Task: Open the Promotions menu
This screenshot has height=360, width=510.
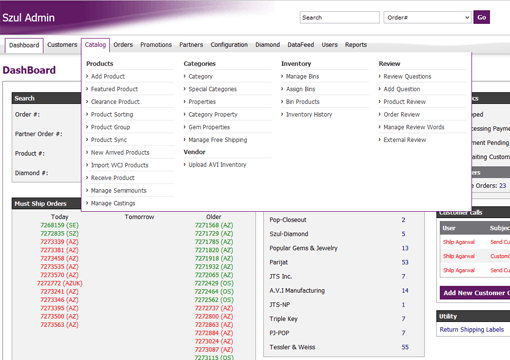Action: [x=156, y=45]
